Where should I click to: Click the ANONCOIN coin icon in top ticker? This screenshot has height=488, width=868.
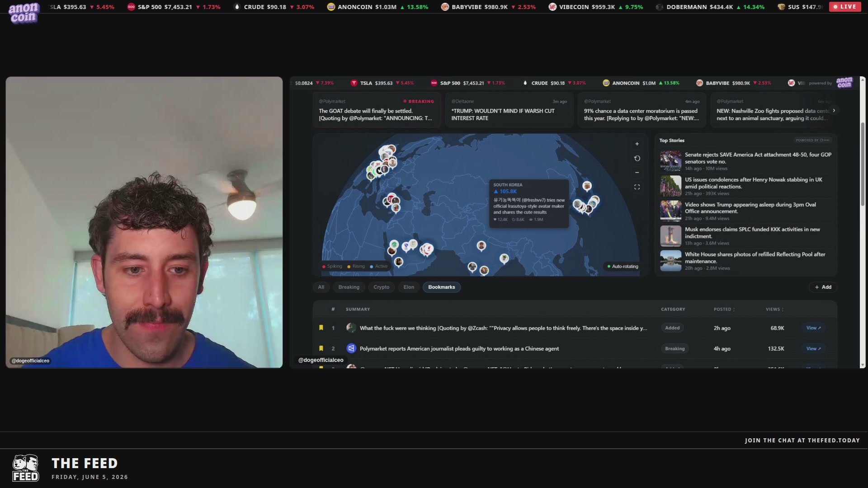tap(331, 7)
